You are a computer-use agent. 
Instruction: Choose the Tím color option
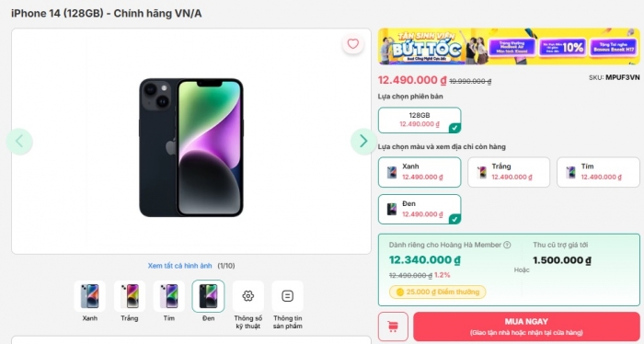(598, 172)
